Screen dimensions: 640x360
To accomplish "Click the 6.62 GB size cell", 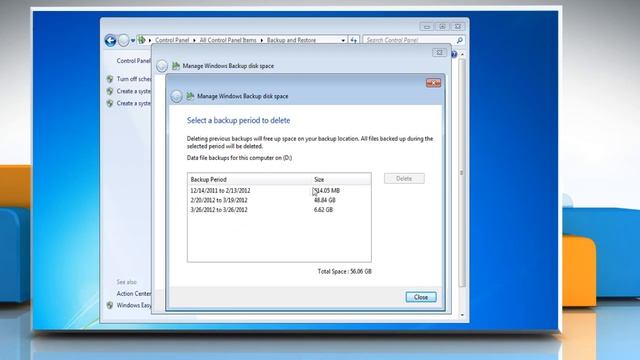I will [x=323, y=210].
